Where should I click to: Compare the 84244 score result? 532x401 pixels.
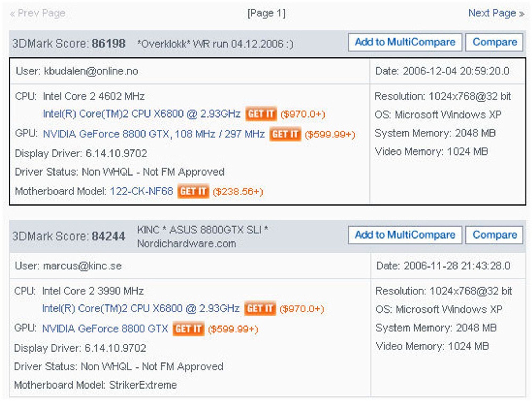(x=494, y=235)
